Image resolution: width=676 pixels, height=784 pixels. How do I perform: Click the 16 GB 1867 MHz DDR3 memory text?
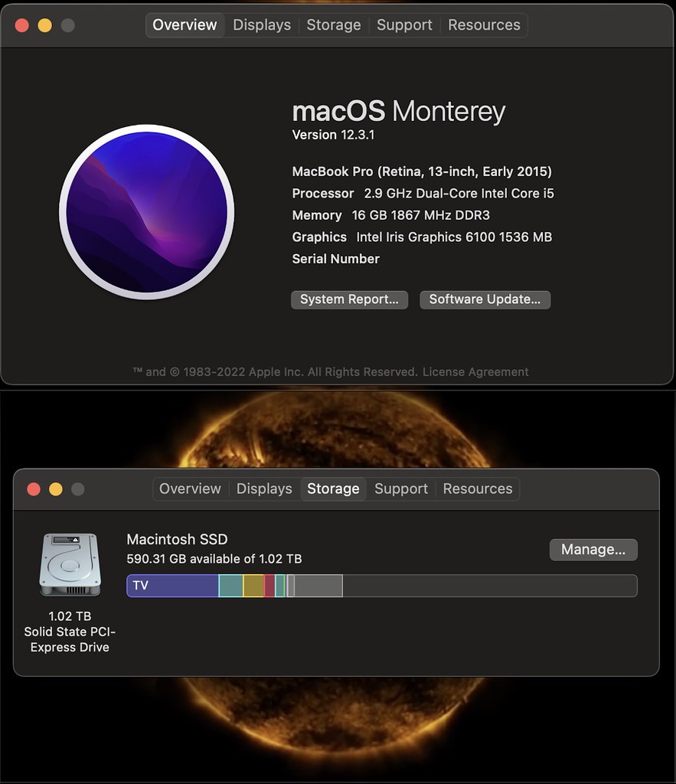coord(420,215)
